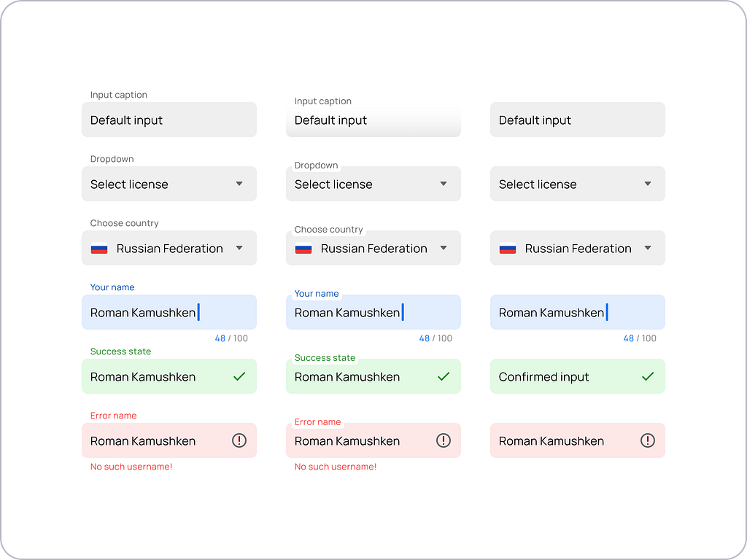Click the green checkmark in the first Success state field
This screenshot has height=560, width=747.
tap(239, 376)
